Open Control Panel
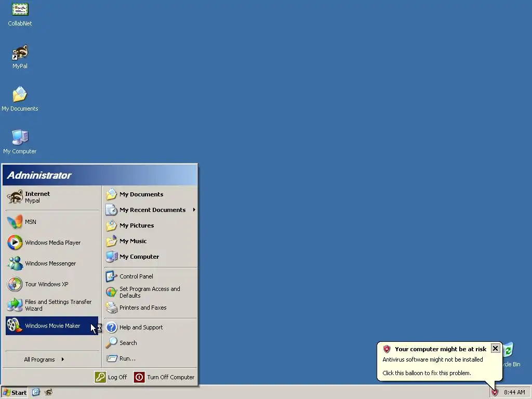Viewport: 532px width, 399px height. click(151, 276)
